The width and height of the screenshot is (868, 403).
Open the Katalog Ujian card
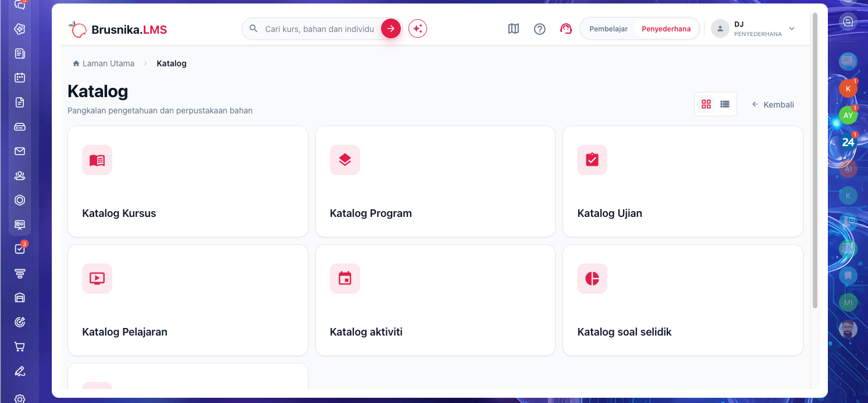683,181
